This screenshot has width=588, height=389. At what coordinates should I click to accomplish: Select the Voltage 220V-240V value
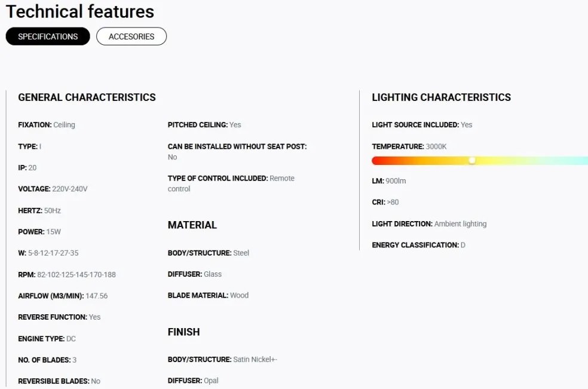70,189
